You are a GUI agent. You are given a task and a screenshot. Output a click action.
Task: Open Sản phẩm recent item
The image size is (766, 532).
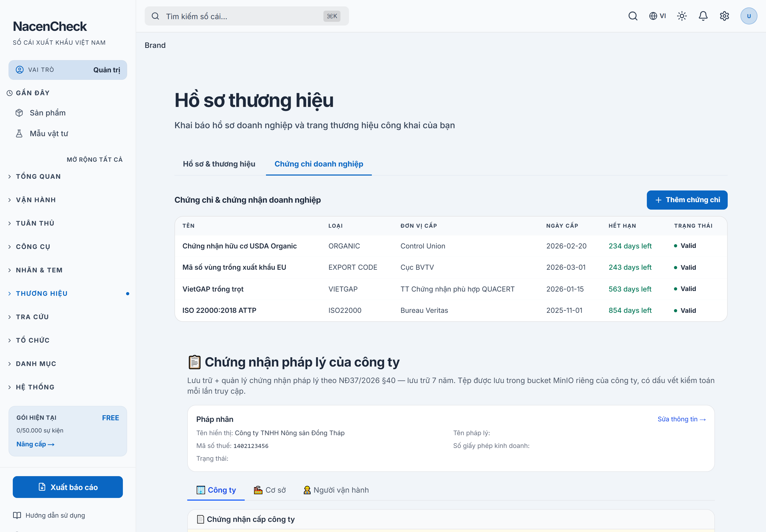[68, 113]
